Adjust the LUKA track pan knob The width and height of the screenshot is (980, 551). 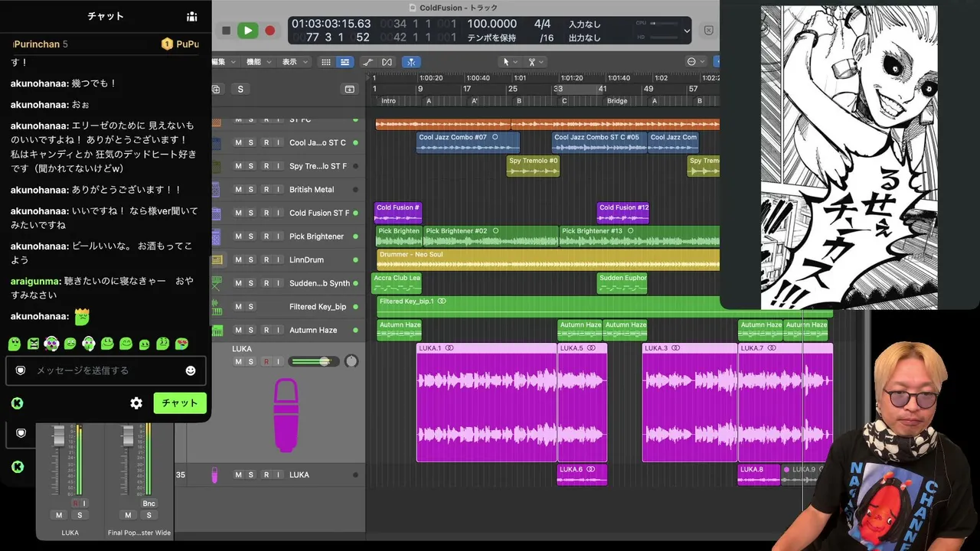coord(351,361)
